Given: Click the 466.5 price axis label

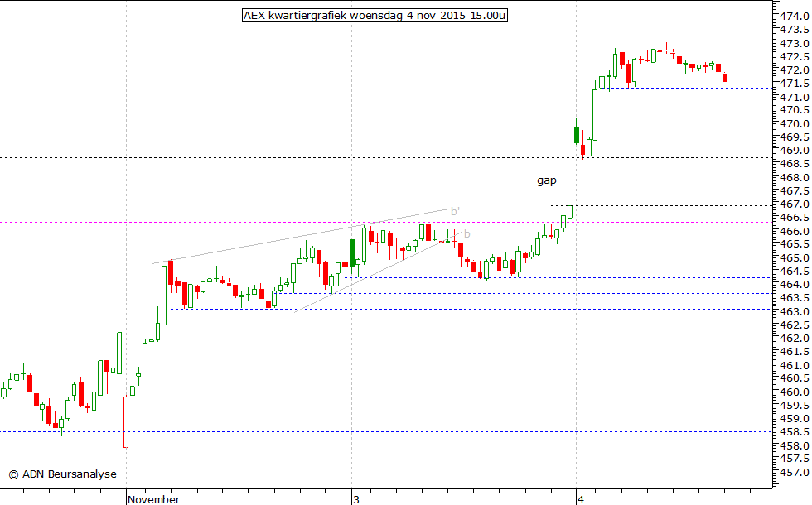Looking at the screenshot, I should pos(794,217).
